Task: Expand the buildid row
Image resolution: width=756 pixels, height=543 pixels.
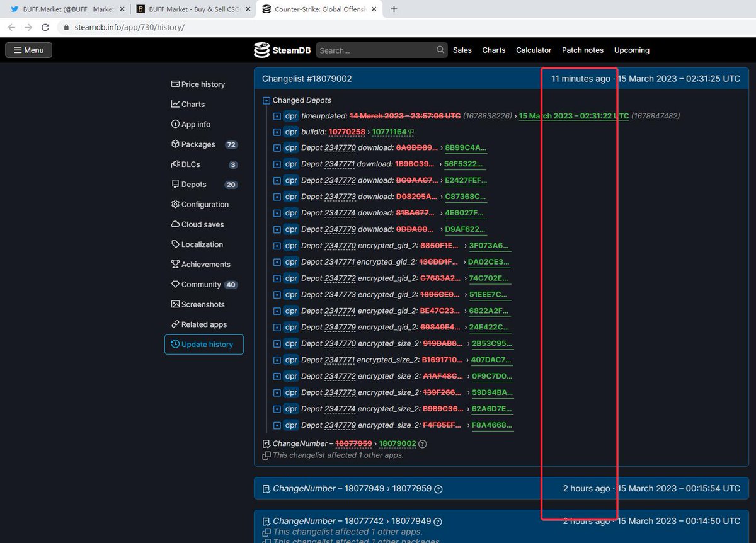Action: [x=277, y=132]
